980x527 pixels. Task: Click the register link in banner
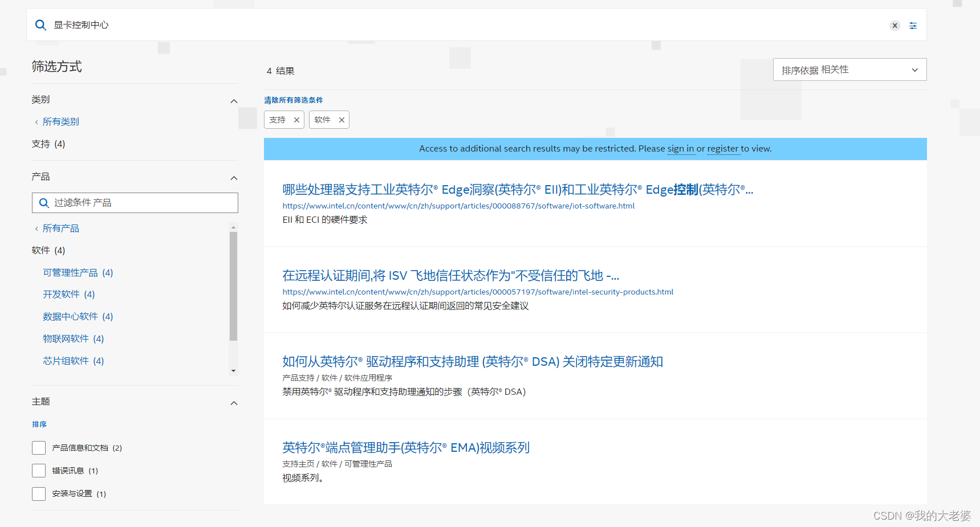tap(723, 149)
